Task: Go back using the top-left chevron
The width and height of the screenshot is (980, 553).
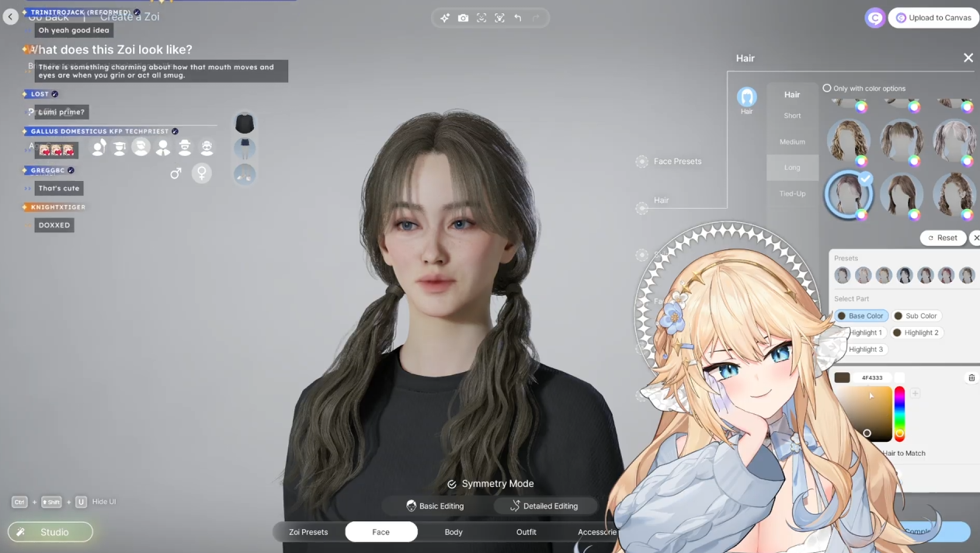Action: pos(10,17)
